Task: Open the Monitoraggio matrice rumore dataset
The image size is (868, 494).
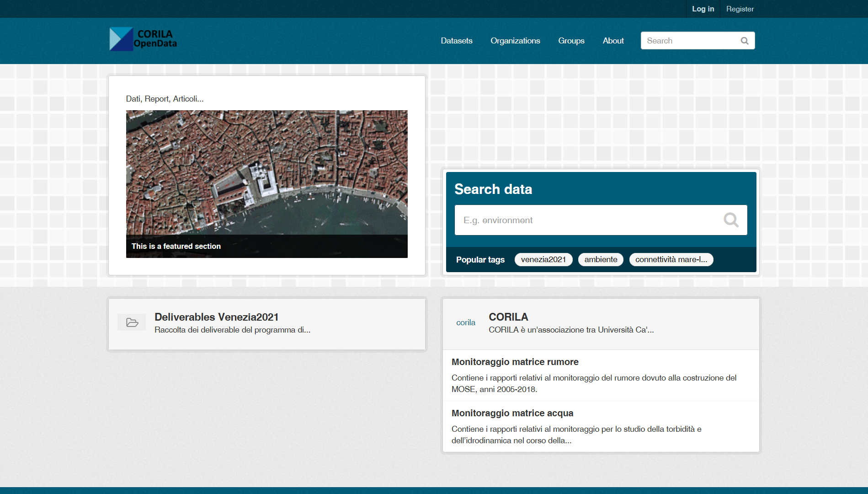Action: [x=515, y=362]
